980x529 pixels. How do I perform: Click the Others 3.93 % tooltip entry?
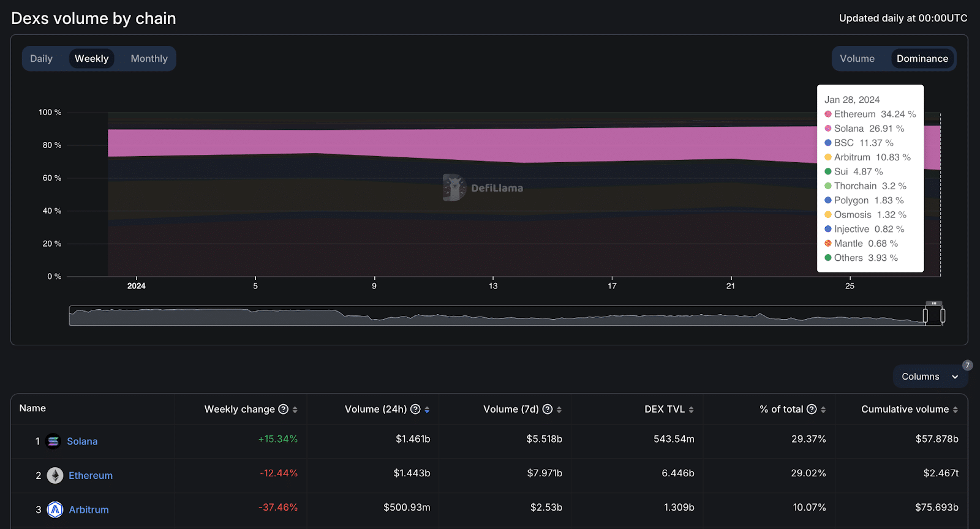pyautogui.click(x=861, y=258)
